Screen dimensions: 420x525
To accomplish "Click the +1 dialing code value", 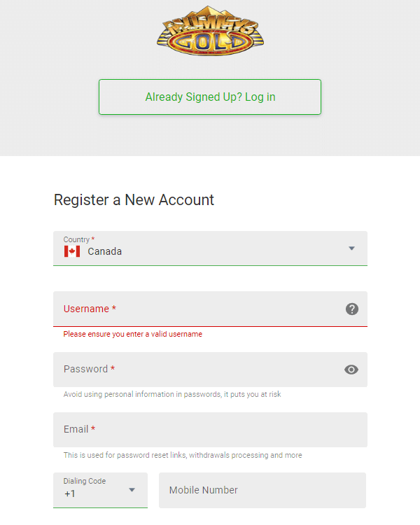I will coord(70,494).
